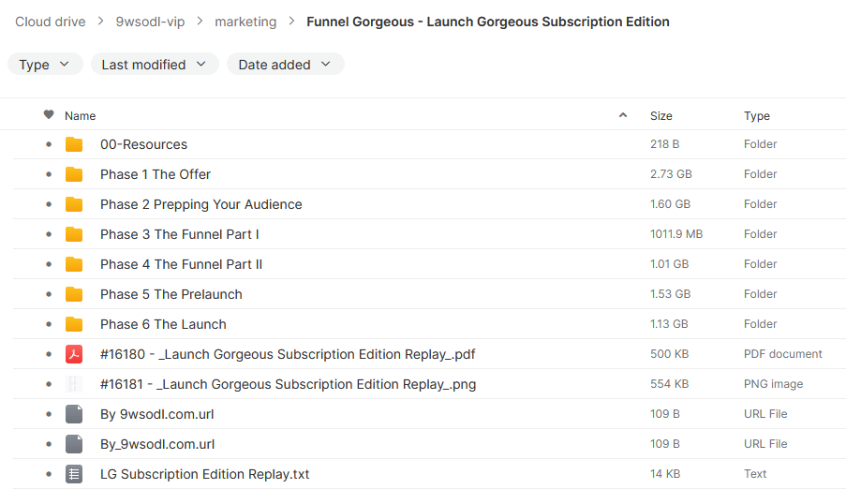Toggle favorite dot beside Phase 2 Prepping Your Audience
This screenshot has width=846, height=504.
[x=49, y=204]
